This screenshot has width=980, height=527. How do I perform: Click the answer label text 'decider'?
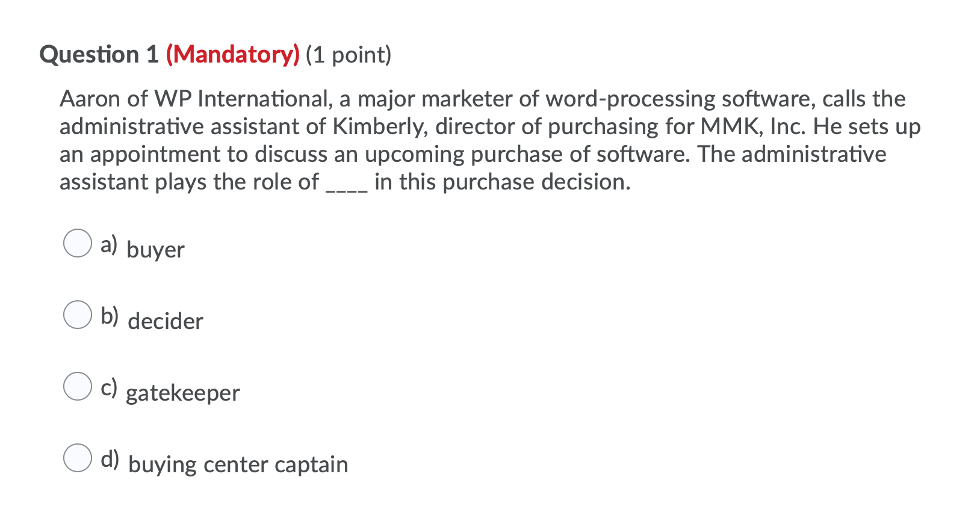(165, 321)
